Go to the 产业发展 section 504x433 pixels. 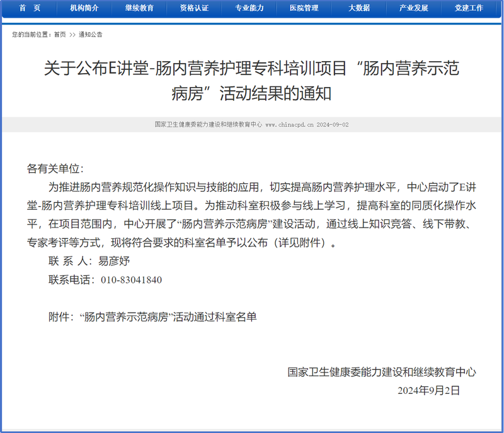(414, 8)
